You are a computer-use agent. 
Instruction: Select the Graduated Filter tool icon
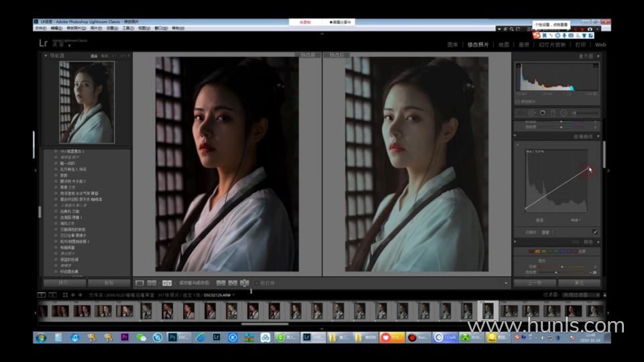(553, 113)
